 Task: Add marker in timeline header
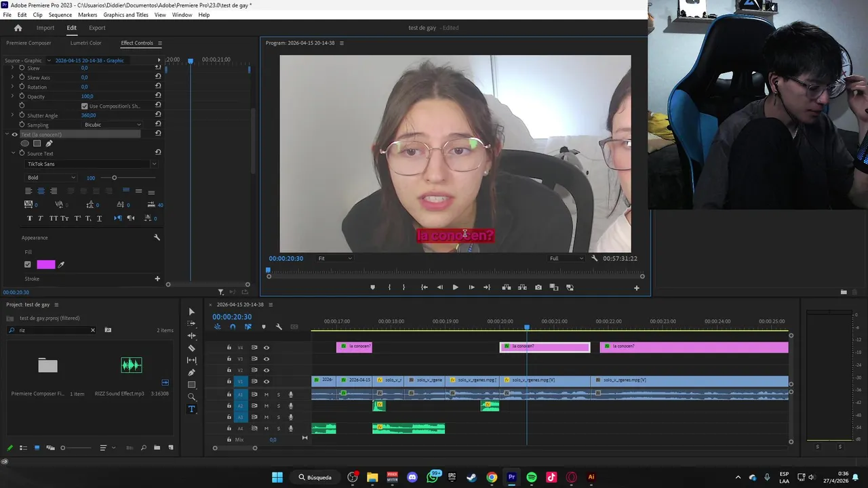click(x=264, y=327)
